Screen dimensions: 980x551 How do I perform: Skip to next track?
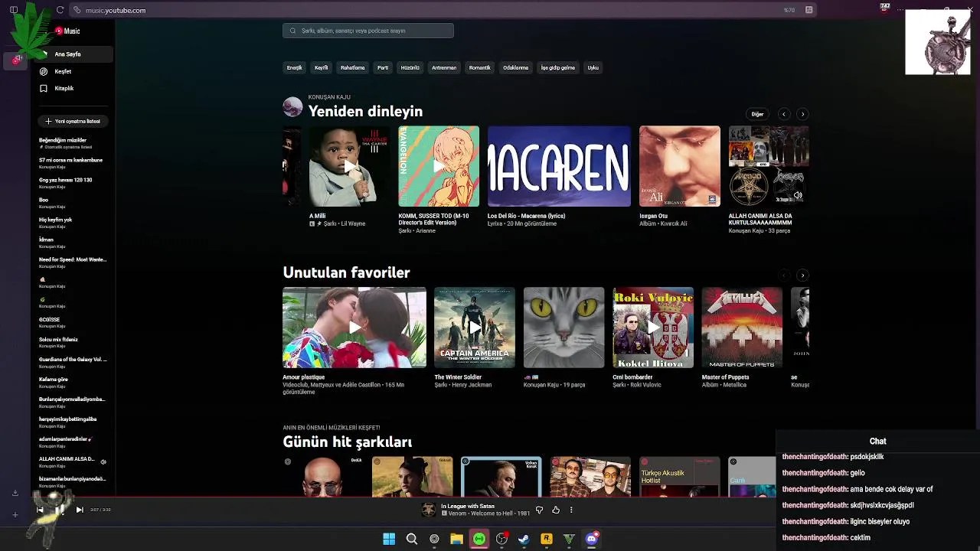[x=80, y=510]
